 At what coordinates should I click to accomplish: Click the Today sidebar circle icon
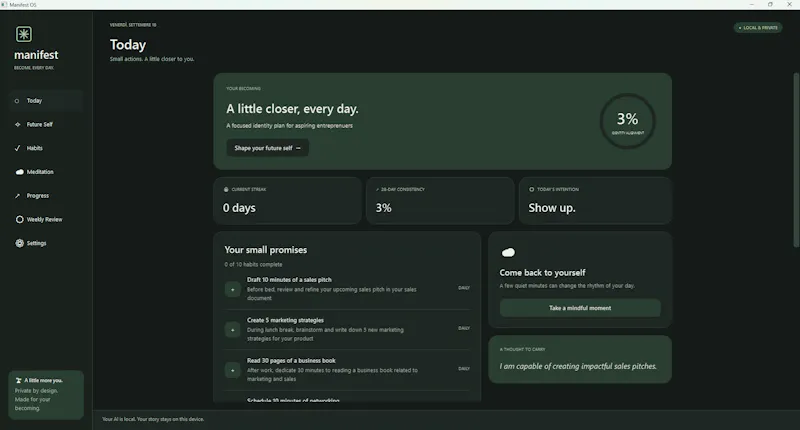(17, 101)
